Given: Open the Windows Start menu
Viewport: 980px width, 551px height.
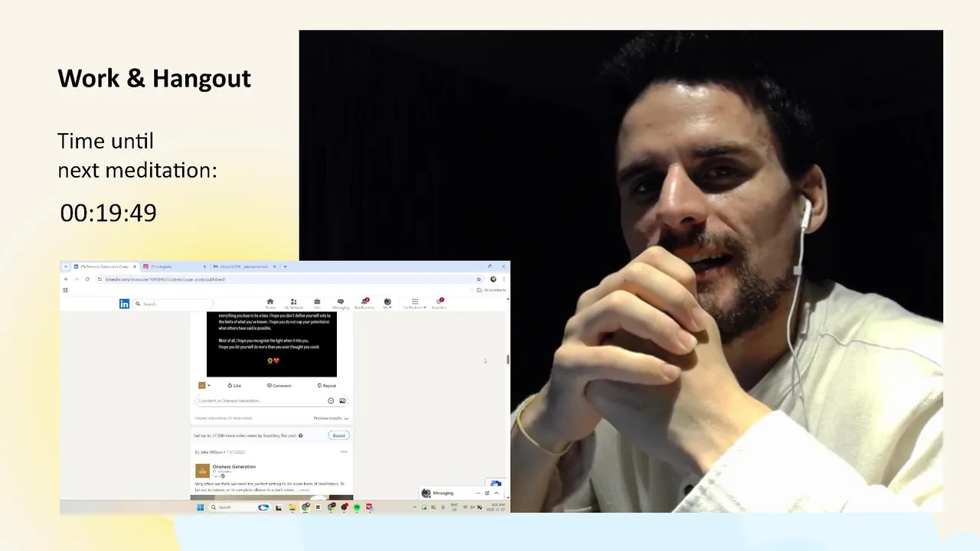Looking at the screenshot, I should point(201,507).
